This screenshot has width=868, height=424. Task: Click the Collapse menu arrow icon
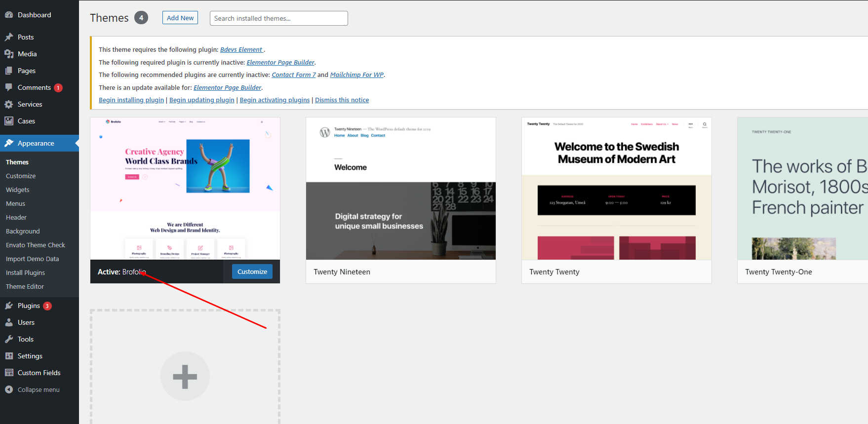(9, 389)
